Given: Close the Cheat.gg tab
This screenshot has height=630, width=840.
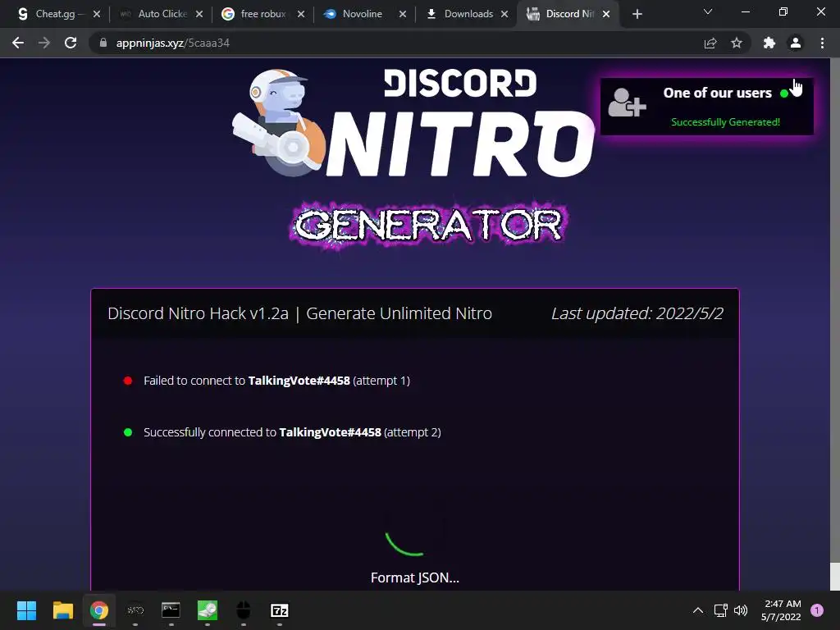Looking at the screenshot, I should pyautogui.click(x=97, y=14).
